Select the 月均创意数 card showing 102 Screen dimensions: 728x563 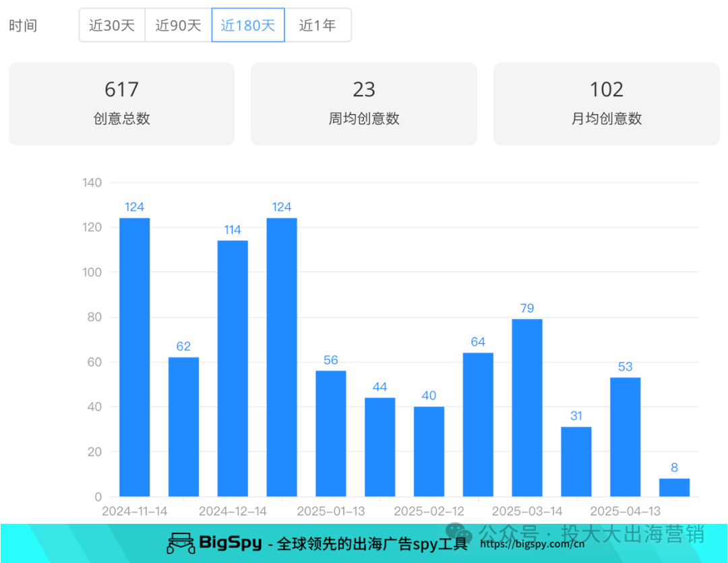coord(605,103)
